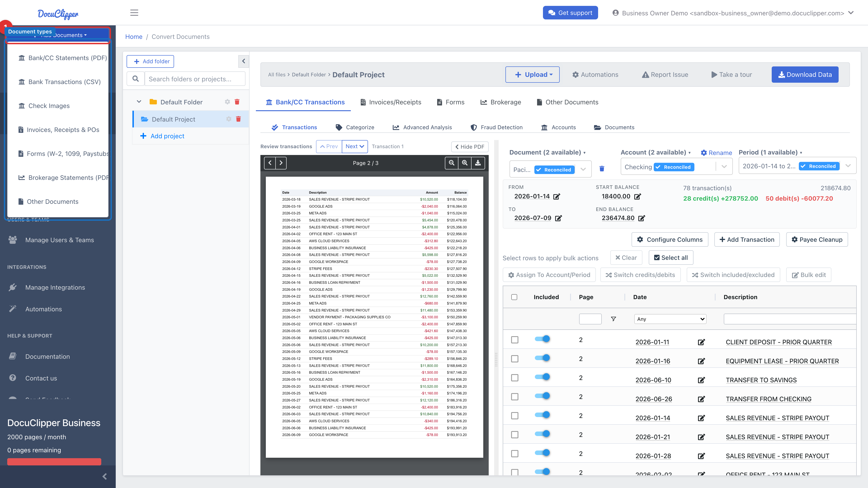Toggle Included for 2026-06-26 transfer row
868x488 pixels.
(x=542, y=396)
